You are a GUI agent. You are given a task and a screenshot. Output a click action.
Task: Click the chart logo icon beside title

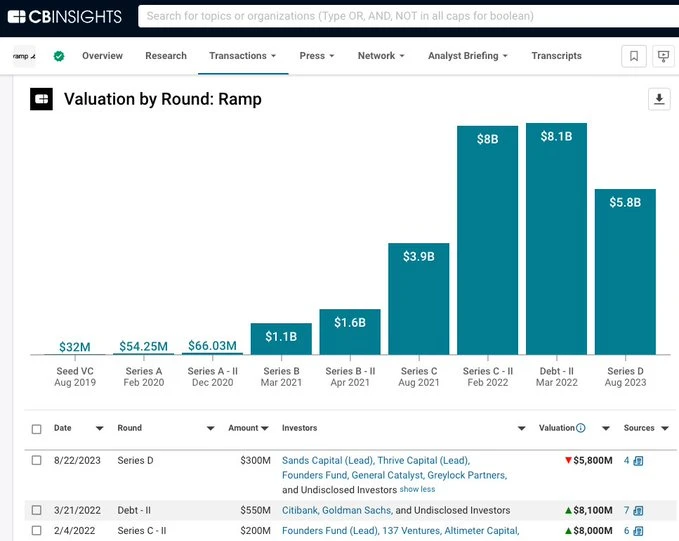pyautogui.click(x=41, y=99)
